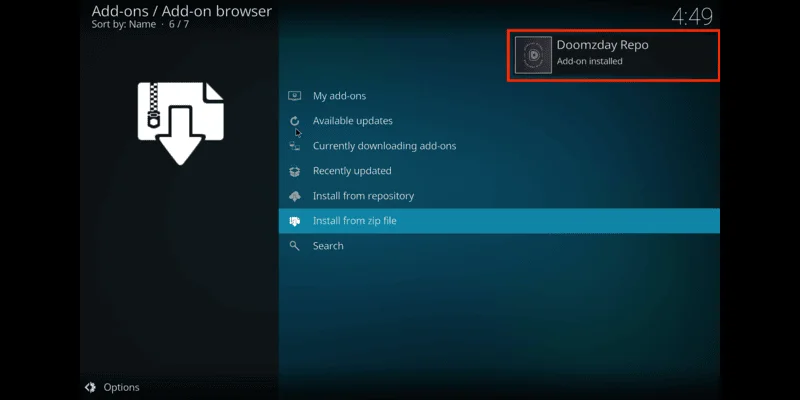The image size is (800, 400).
Task: Click the 'Doomzday Repo' notification title
Action: [603, 45]
